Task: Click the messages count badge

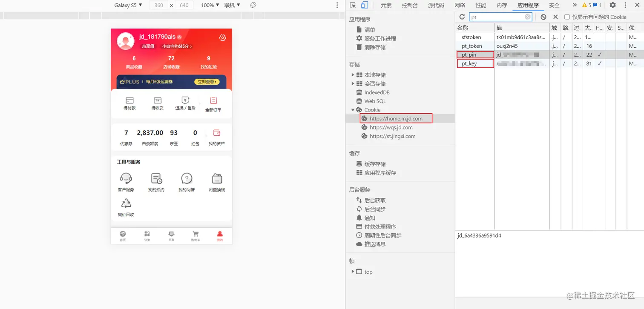Action: point(598,5)
